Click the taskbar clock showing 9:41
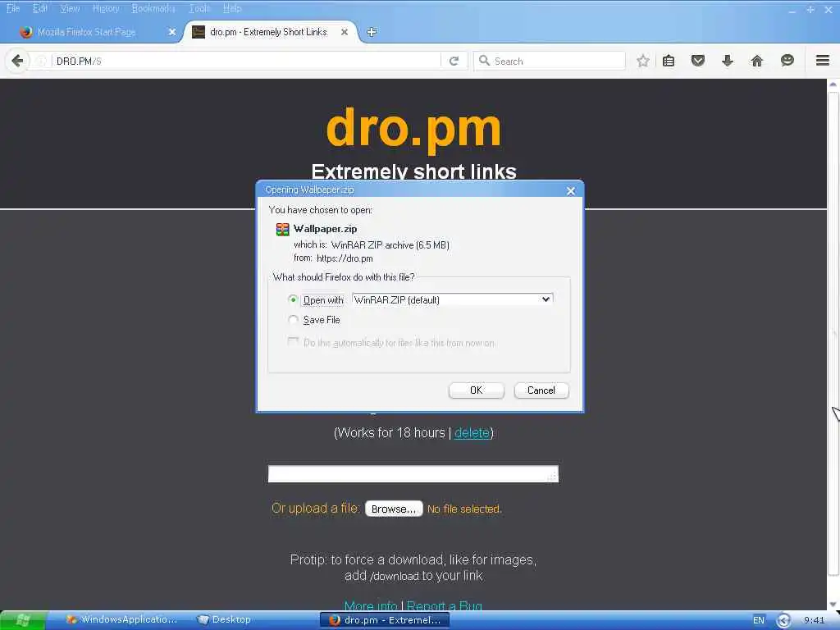The width and height of the screenshot is (840, 630). [x=814, y=620]
